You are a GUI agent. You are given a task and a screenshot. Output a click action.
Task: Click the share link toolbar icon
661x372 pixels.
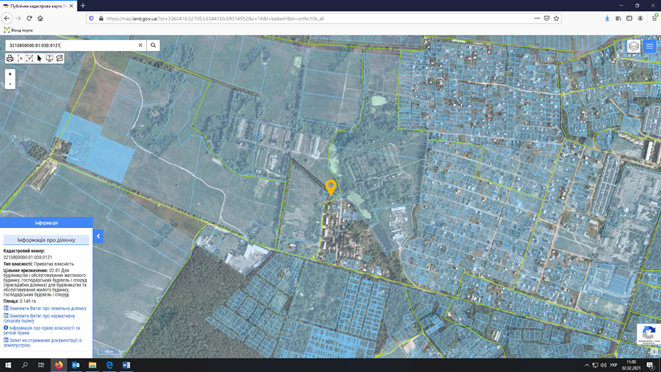click(59, 58)
